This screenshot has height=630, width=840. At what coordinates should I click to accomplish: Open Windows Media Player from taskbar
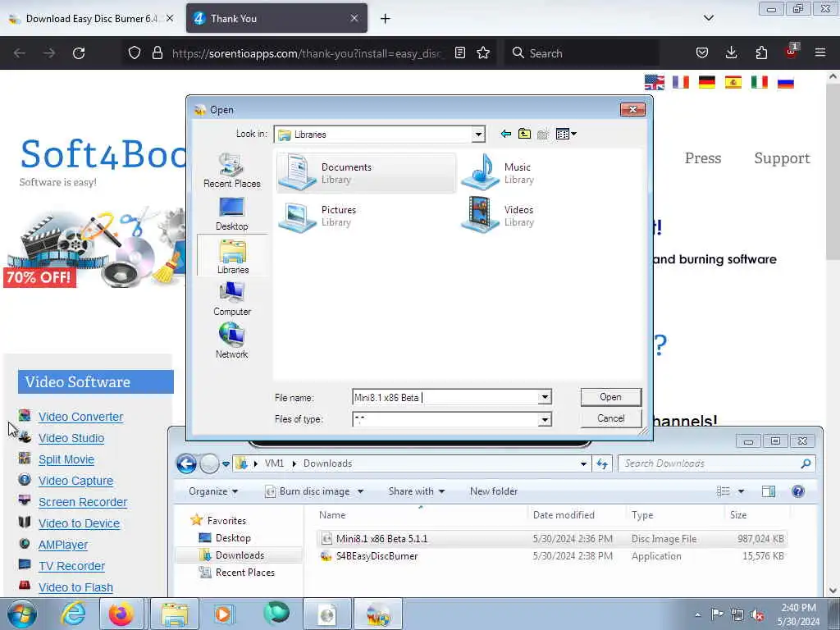(223, 614)
